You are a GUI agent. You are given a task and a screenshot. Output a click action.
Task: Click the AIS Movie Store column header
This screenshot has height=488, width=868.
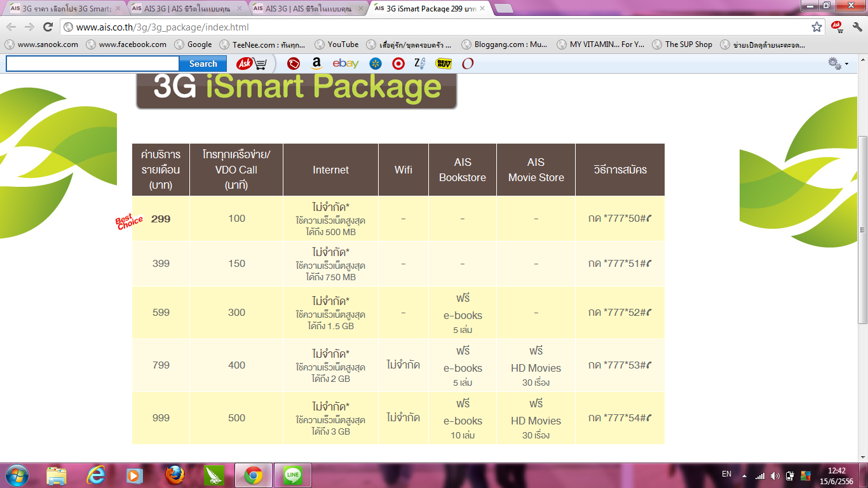coord(536,170)
